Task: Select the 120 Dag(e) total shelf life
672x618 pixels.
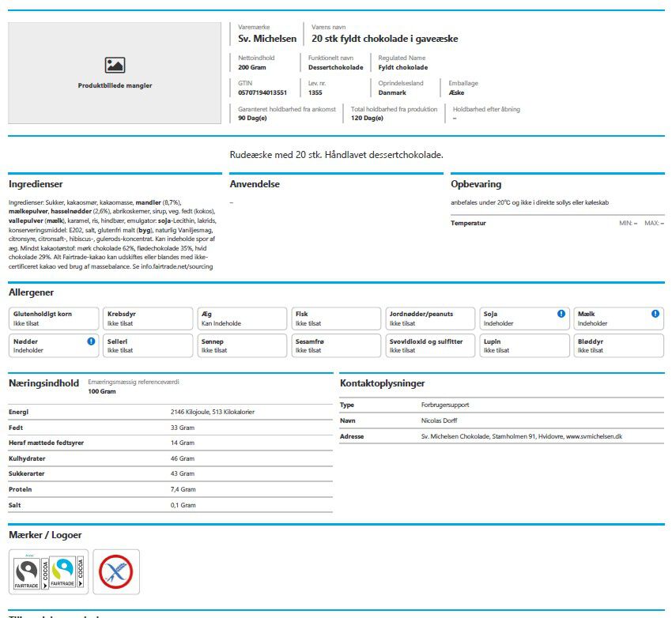Action: tap(367, 119)
